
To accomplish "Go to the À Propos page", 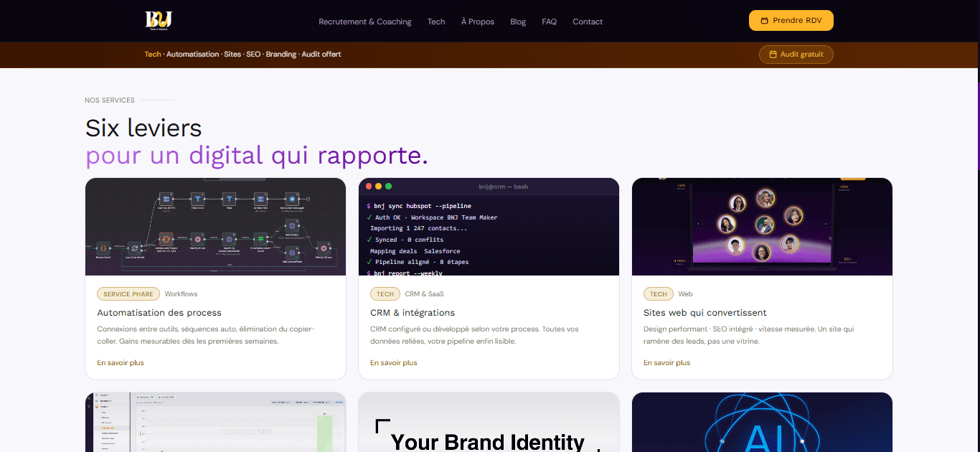I will pyautogui.click(x=478, y=22).
